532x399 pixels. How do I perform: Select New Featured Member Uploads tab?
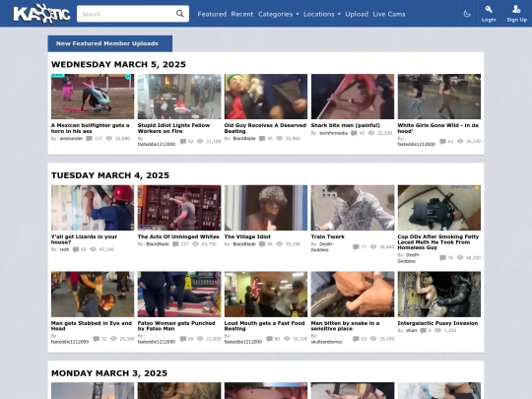point(110,43)
